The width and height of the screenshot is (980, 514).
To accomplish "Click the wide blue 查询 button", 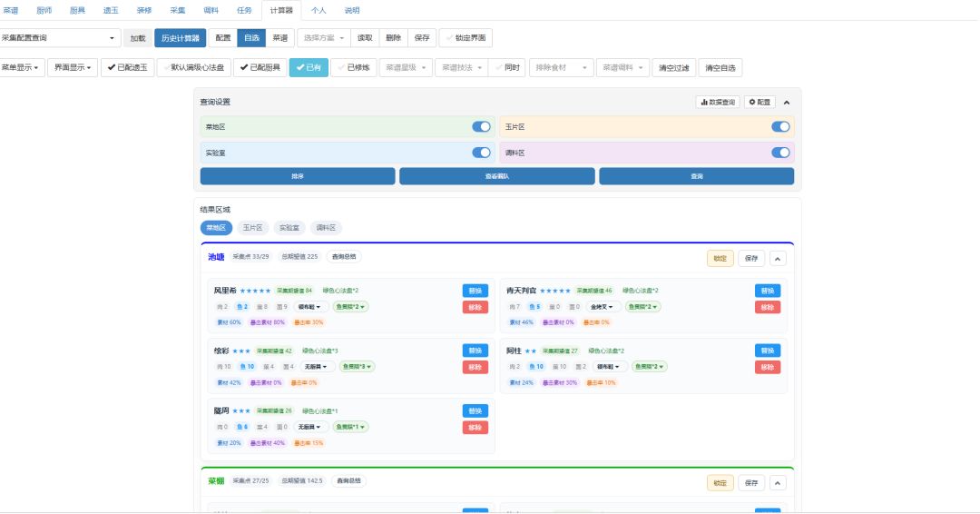I will pos(696,176).
